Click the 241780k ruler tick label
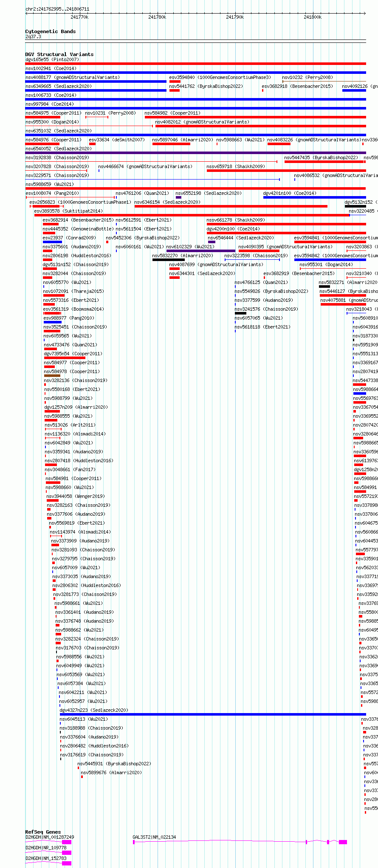This screenshot has width=378, height=868. pyautogui.click(x=157, y=17)
